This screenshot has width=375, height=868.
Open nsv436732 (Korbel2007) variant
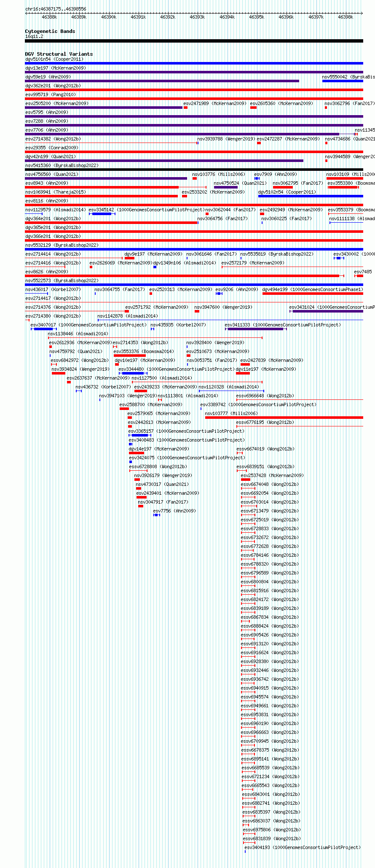pos(103,387)
